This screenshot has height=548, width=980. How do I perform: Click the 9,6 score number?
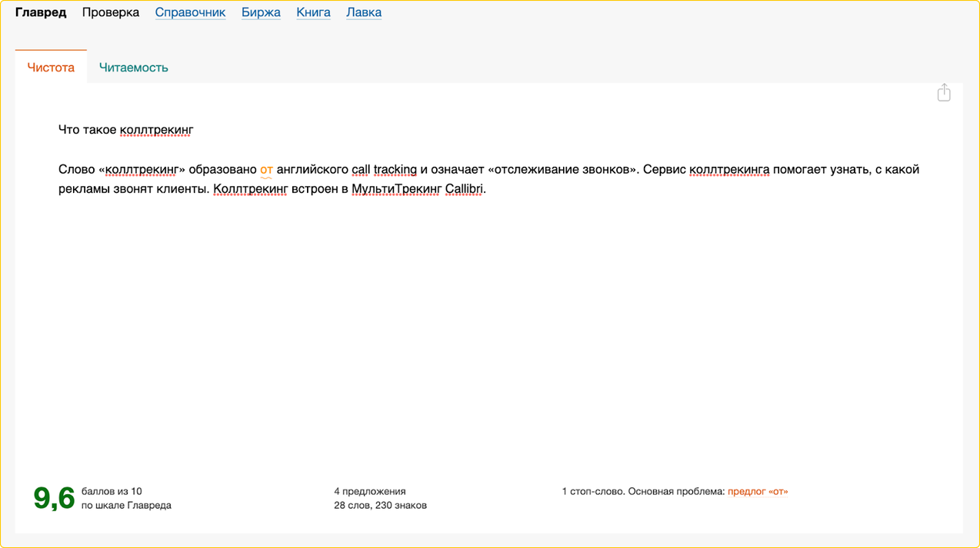(54, 498)
